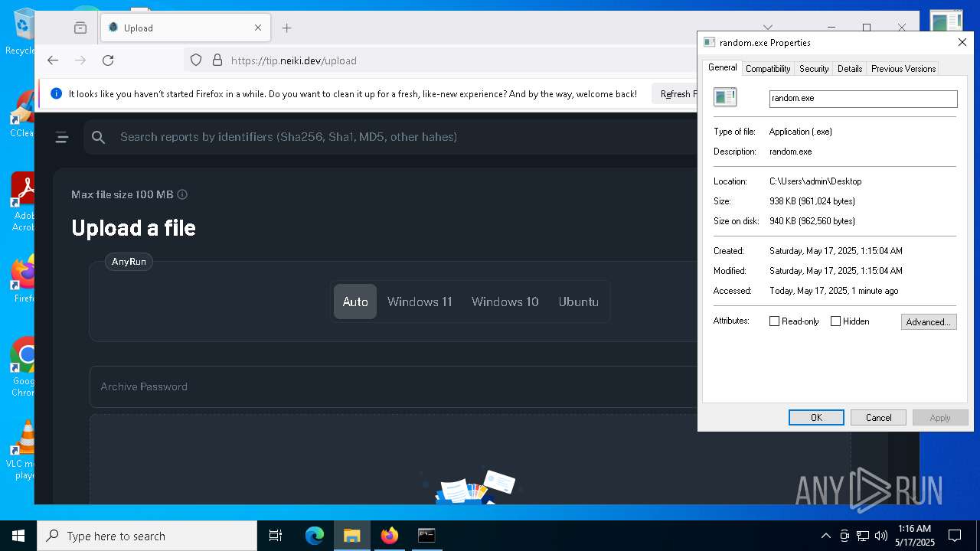Click the info icon beside Max file size
Screen dimensions: 980x551
click(x=182, y=194)
